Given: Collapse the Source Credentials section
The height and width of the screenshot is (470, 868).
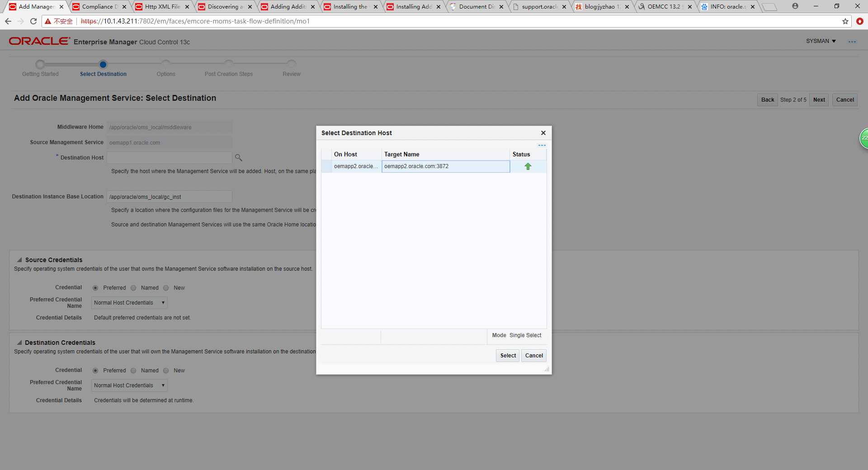Looking at the screenshot, I should point(19,260).
